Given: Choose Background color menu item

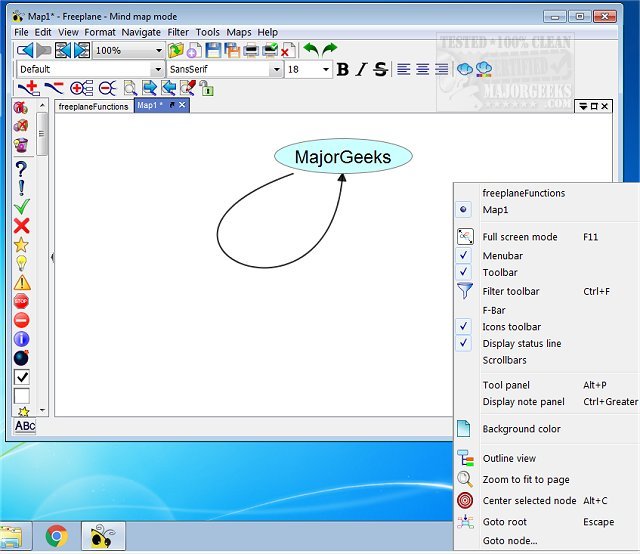Looking at the screenshot, I should (547, 429).
